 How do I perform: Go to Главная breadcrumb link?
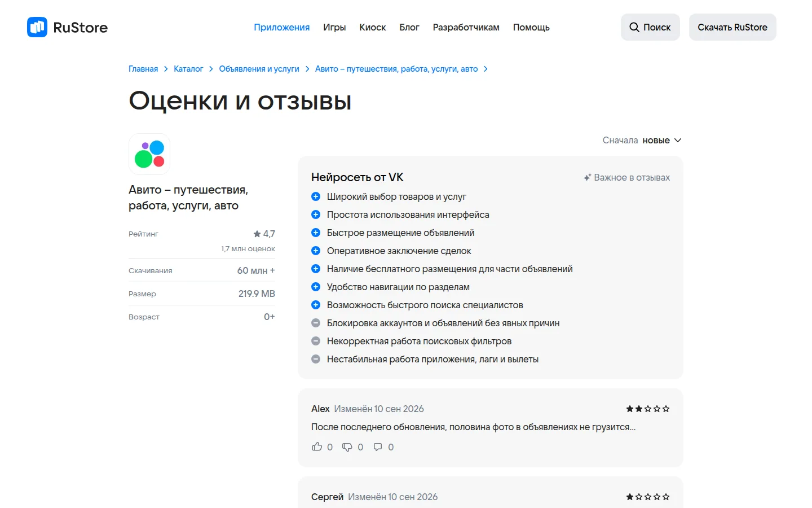(x=143, y=69)
